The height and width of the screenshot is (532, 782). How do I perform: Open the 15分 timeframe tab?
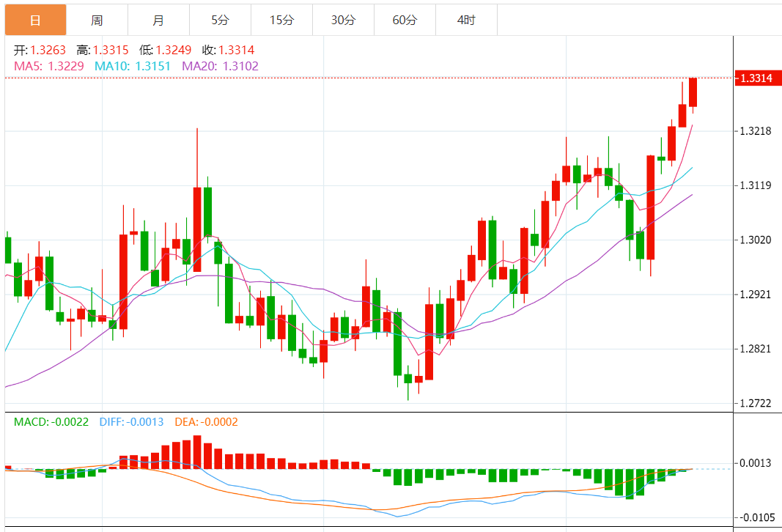pyautogui.click(x=281, y=20)
